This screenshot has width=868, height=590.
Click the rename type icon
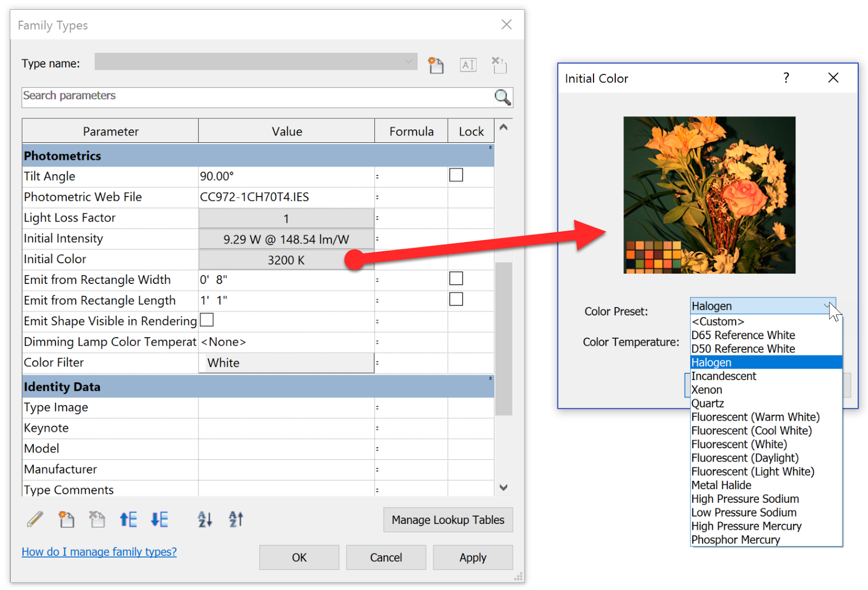click(468, 65)
